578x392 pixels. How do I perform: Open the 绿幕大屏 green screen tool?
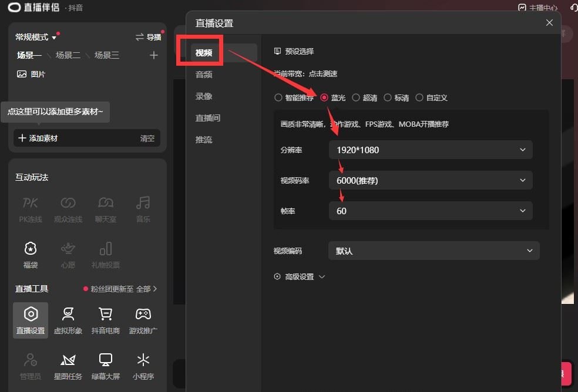pos(105,366)
